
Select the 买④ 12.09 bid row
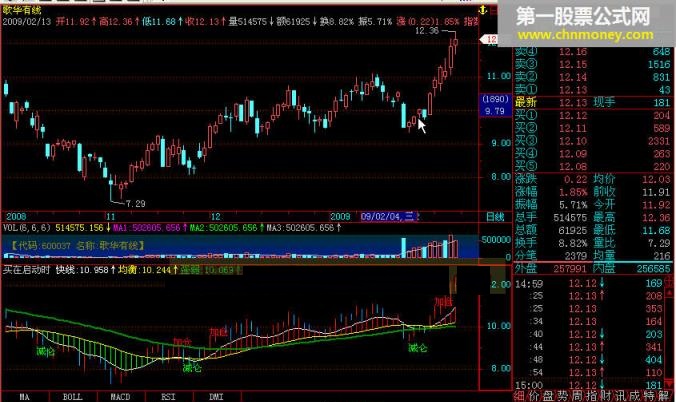(593, 154)
